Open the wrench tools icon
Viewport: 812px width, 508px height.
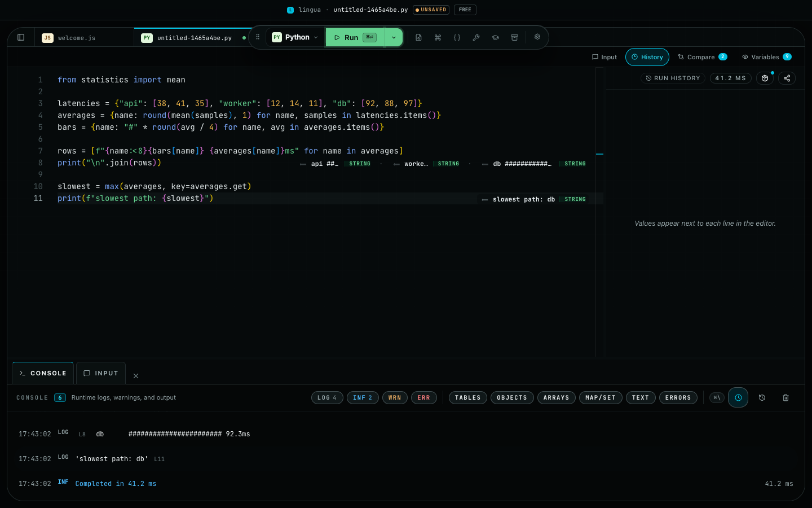pyautogui.click(x=476, y=37)
